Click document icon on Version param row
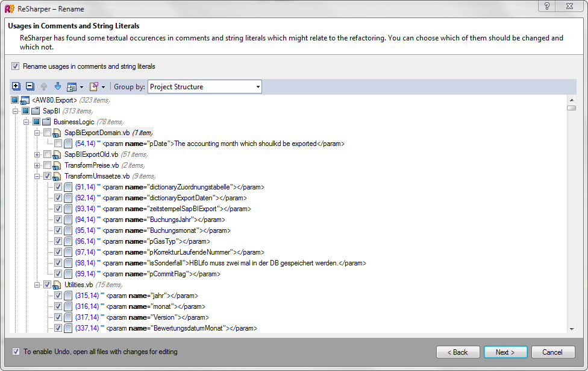Image resolution: width=588 pixels, height=371 pixels. pyautogui.click(x=68, y=317)
